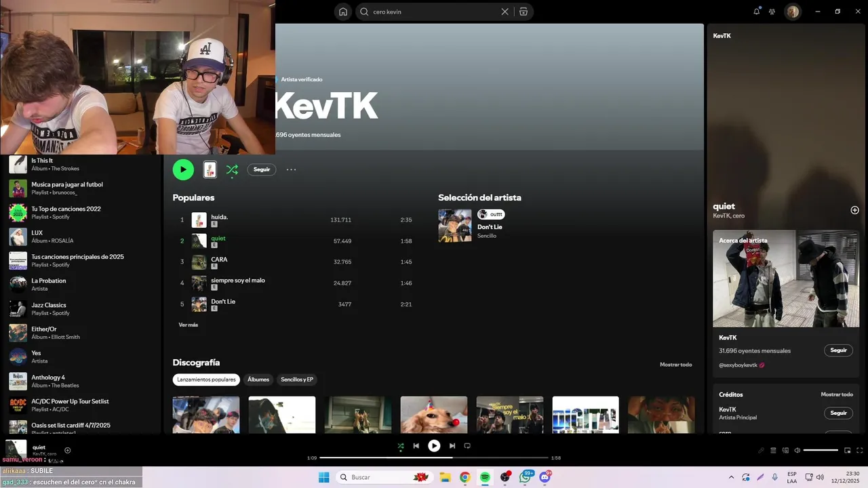Viewport: 868px width, 488px height.
Task: Open the 'Musica para jugar al futbol' playlist
Action: click(81, 188)
